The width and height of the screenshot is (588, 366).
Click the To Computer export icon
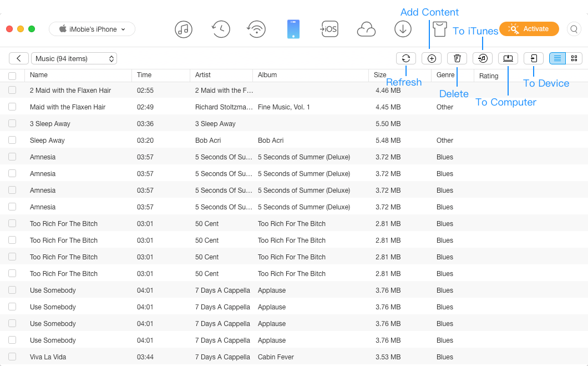click(x=508, y=58)
